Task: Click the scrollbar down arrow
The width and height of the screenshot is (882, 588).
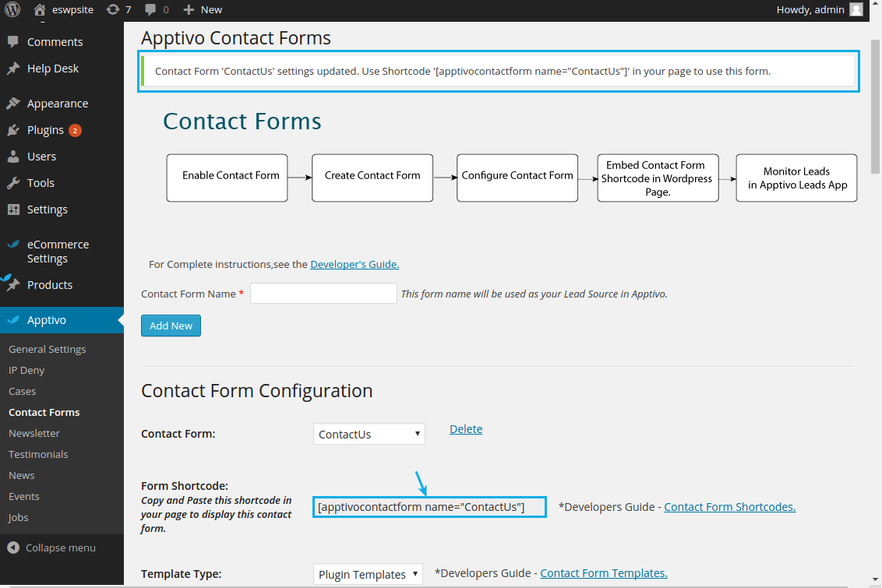Action: (x=875, y=579)
